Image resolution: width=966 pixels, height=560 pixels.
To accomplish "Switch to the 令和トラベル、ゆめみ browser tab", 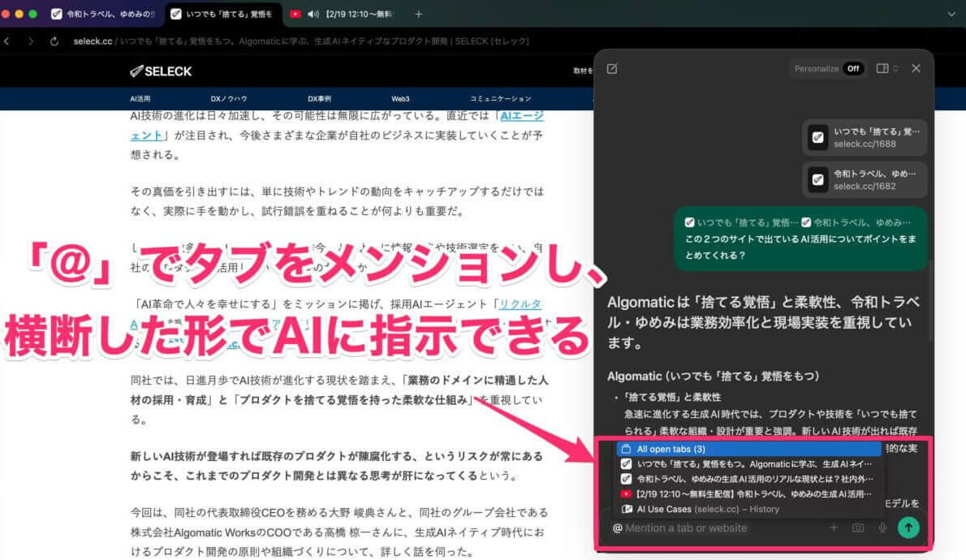I will click(103, 14).
